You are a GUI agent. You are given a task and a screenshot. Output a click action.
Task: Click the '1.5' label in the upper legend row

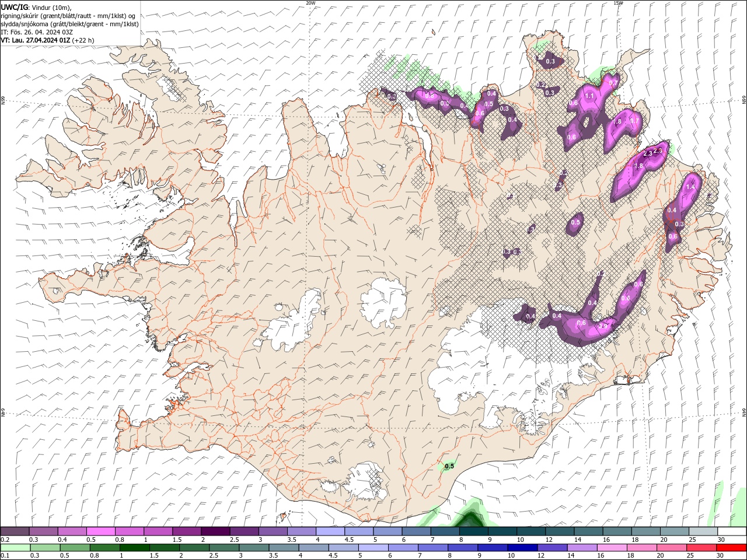pos(177,540)
